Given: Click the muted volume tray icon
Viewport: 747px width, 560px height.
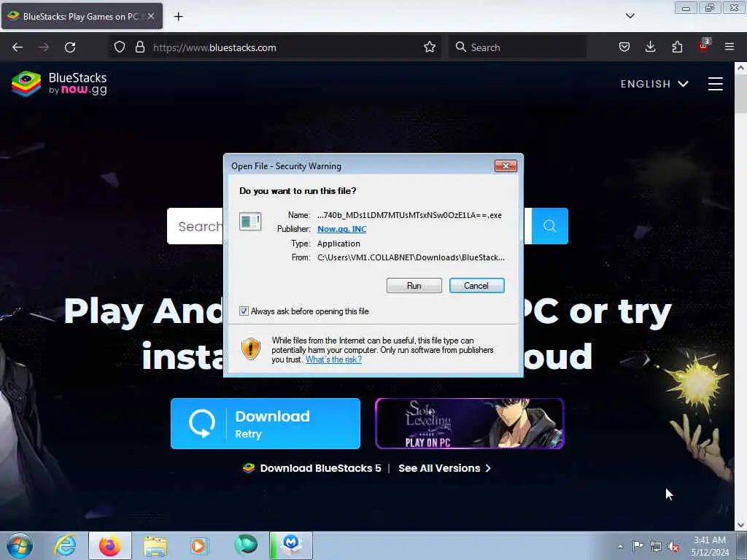Looking at the screenshot, I should (673, 547).
